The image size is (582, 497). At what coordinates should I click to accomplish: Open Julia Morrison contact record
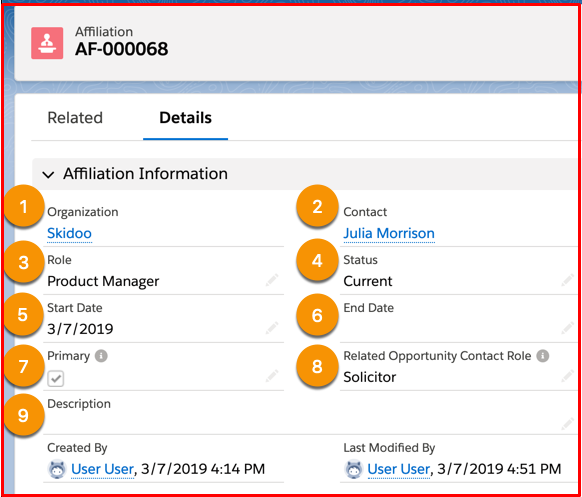point(389,233)
